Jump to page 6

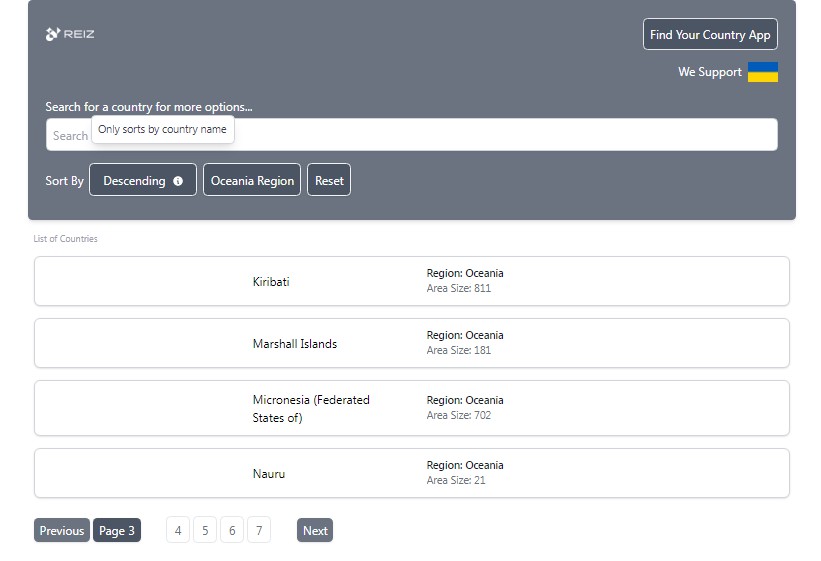coord(232,531)
